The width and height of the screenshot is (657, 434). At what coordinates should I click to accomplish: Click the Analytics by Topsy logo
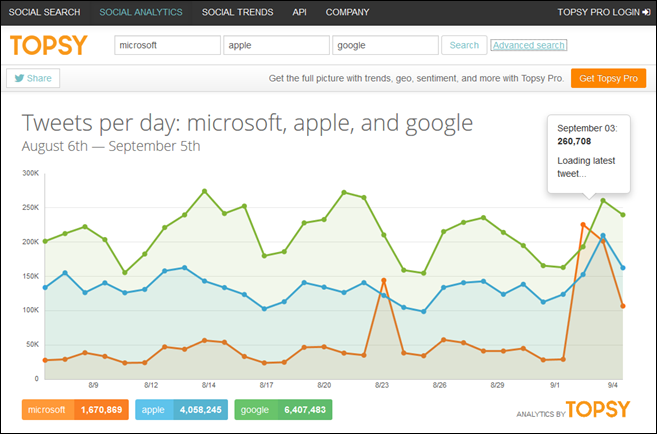click(573, 409)
